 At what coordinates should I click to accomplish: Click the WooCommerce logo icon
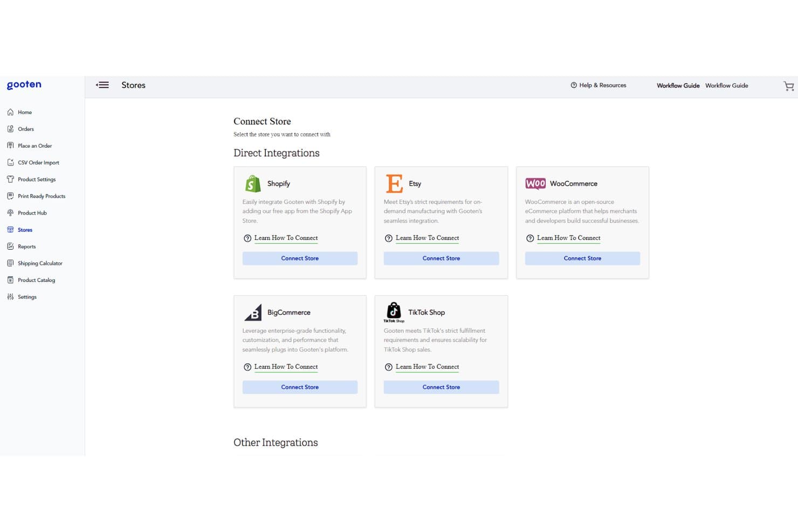click(x=535, y=184)
